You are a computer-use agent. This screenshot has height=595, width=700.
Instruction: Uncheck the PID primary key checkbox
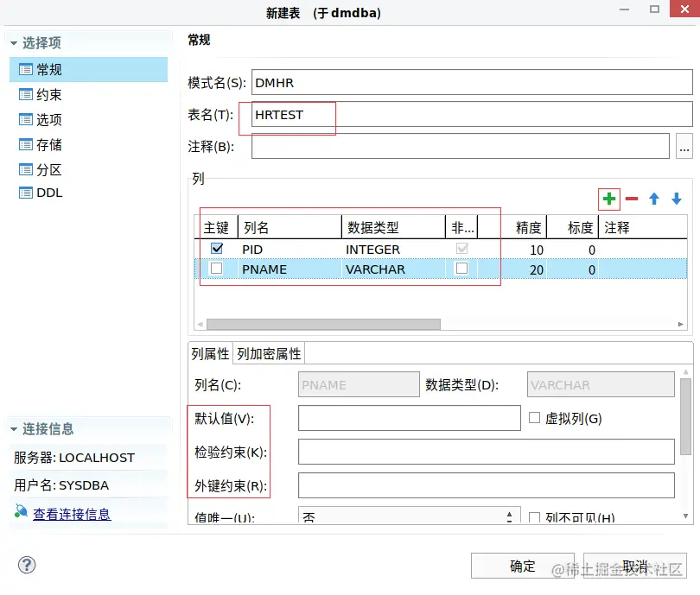[x=217, y=249]
